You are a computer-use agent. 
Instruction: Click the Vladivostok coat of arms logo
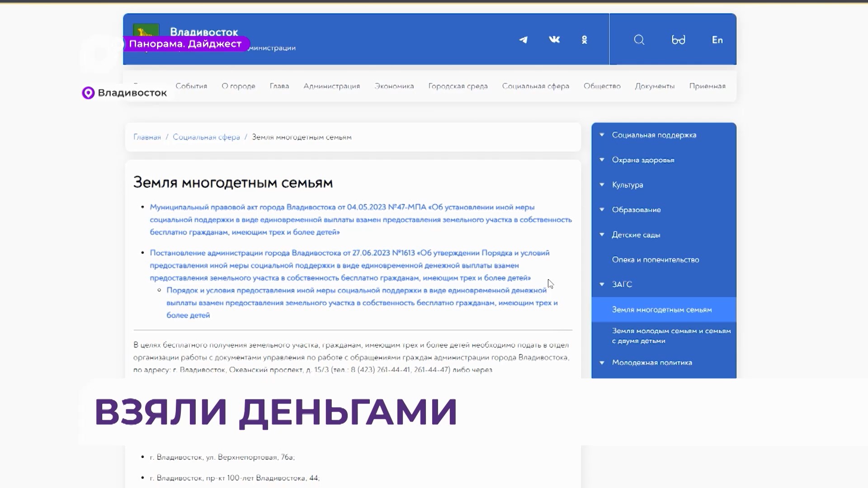point(146,30)
